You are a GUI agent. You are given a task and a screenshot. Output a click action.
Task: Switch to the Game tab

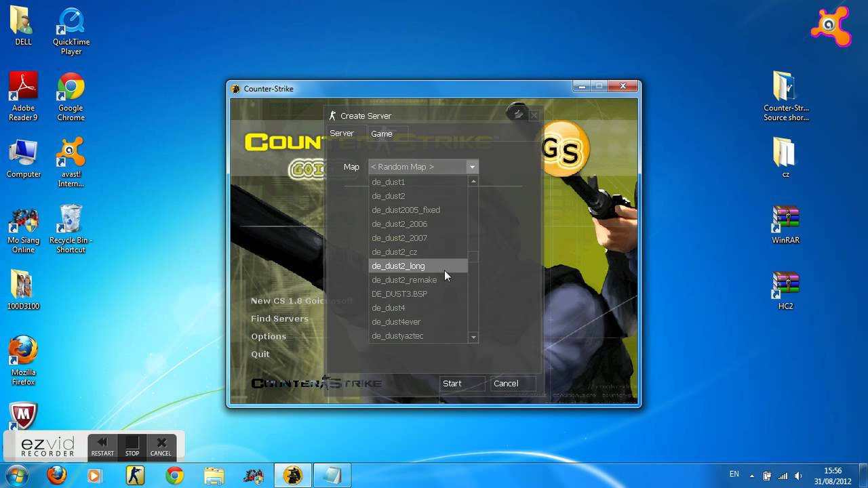point(382,134)
